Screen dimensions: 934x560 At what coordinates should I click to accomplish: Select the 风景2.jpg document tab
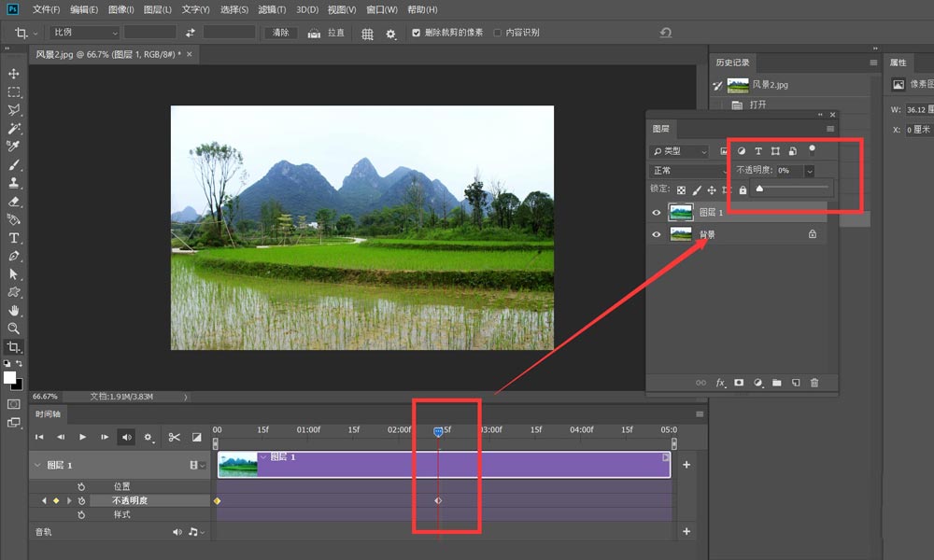[107, 54]
